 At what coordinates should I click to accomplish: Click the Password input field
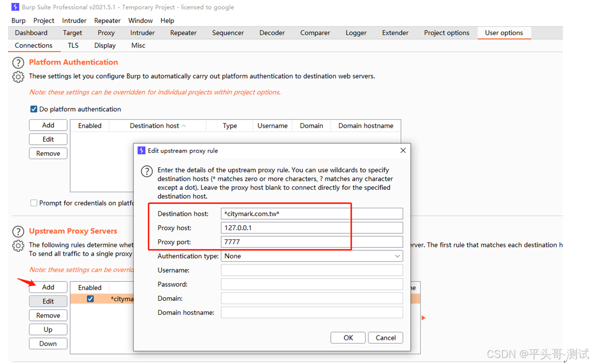(312, 284)
